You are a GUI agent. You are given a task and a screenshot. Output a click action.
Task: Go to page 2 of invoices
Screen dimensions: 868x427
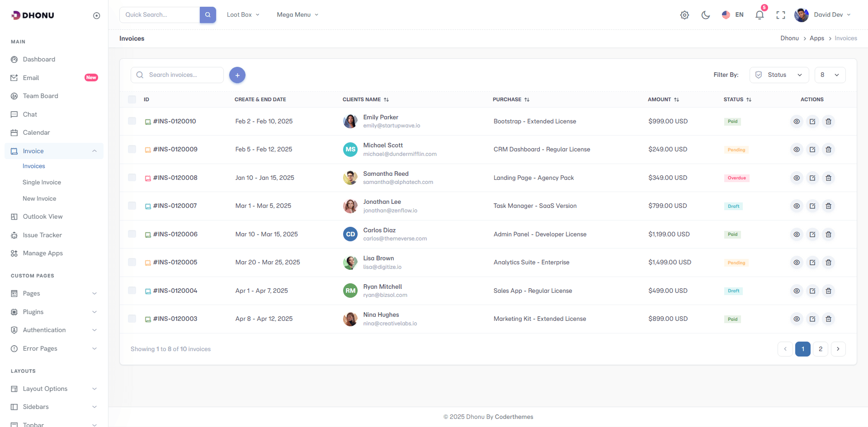821,349
